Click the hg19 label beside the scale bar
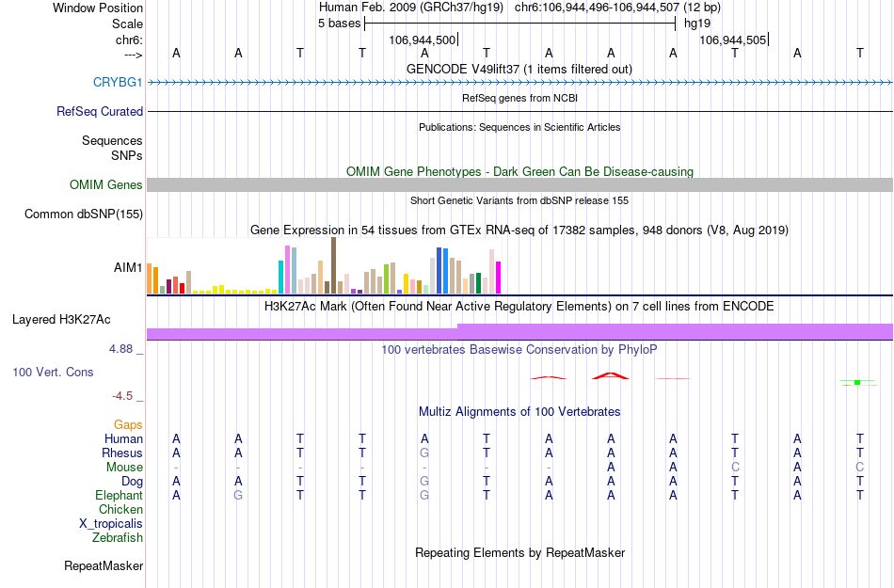This screenshot has width=894, height=588. [x=697, y=24]
